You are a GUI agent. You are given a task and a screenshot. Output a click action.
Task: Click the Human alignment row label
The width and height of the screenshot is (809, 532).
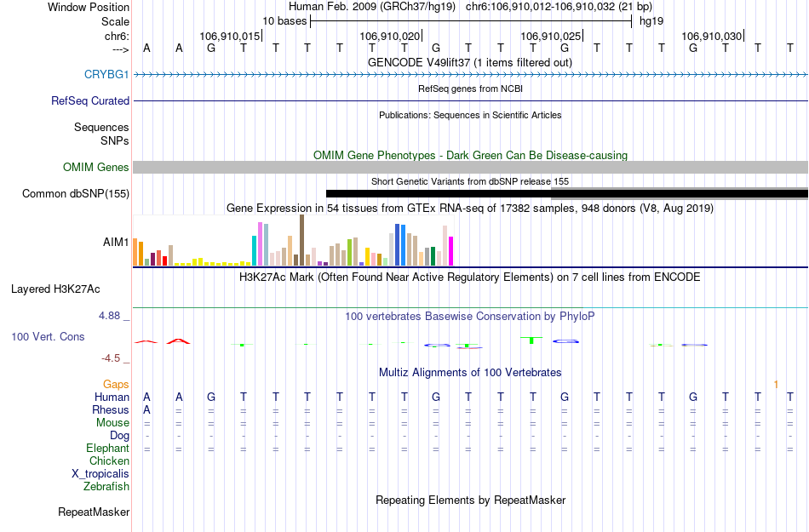tap(112, 397)
